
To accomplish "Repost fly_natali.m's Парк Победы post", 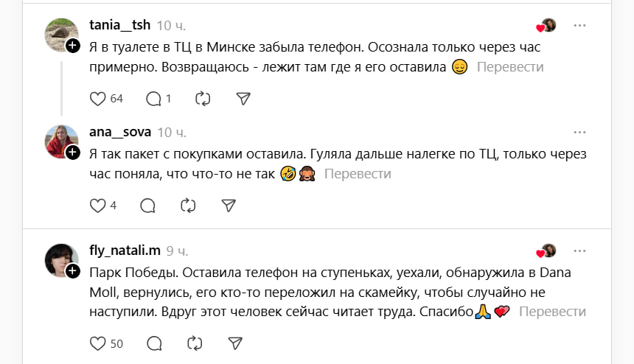I will pos(195,343).
